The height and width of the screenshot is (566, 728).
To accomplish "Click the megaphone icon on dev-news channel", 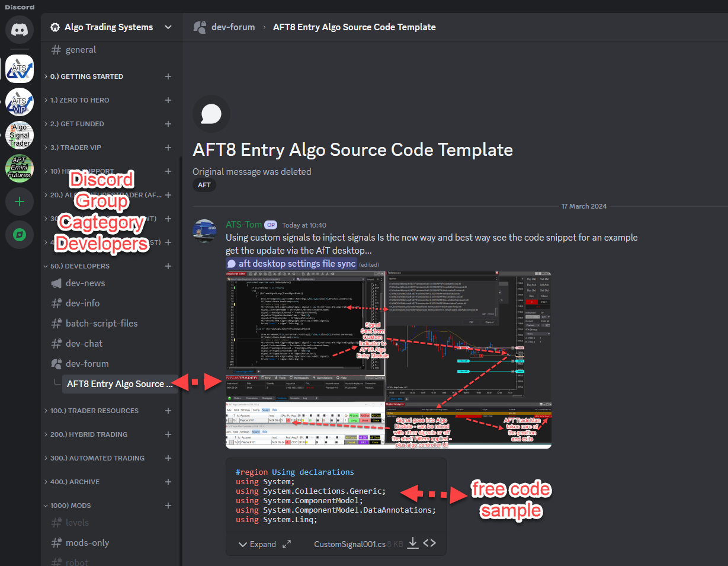I will click(x=56, y=283).
